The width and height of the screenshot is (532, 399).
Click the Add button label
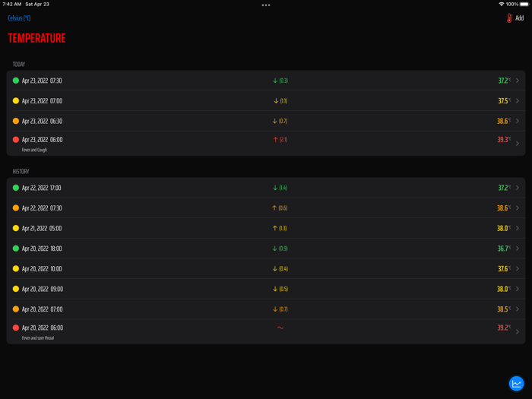pyautogui.click(x=519, y=18)
